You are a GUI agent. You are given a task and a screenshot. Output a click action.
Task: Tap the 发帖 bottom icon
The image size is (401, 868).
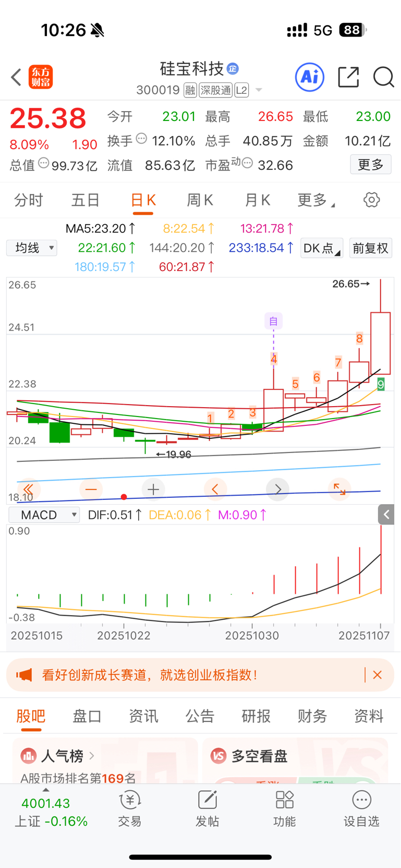[207, 809]
